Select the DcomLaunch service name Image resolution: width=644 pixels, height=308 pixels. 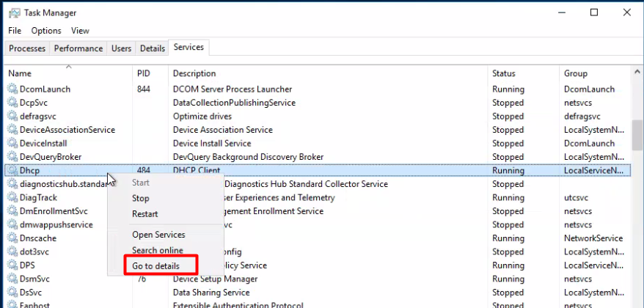click(45, 89)
